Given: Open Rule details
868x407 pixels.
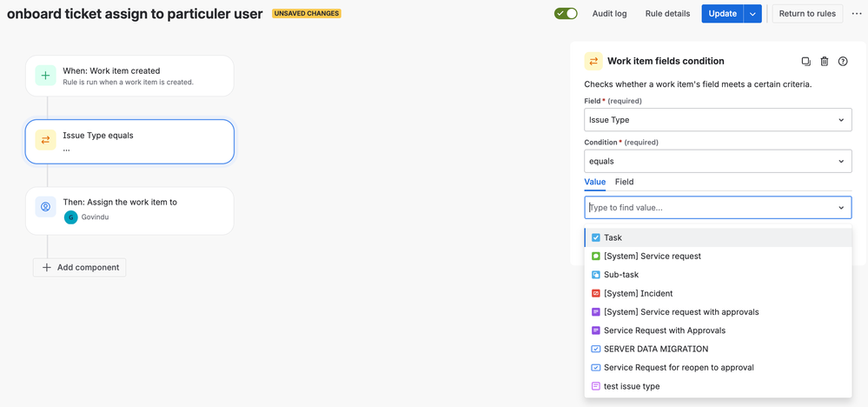Looking at the screenshot, I should (x=667, y=13).
